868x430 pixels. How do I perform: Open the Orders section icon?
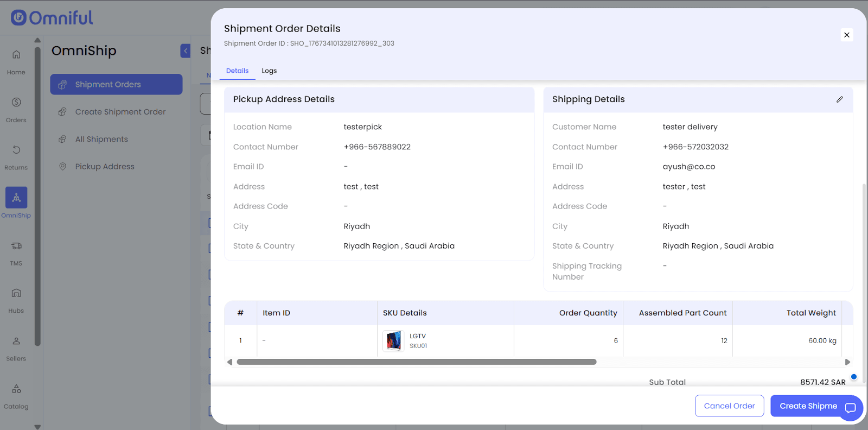16,103
